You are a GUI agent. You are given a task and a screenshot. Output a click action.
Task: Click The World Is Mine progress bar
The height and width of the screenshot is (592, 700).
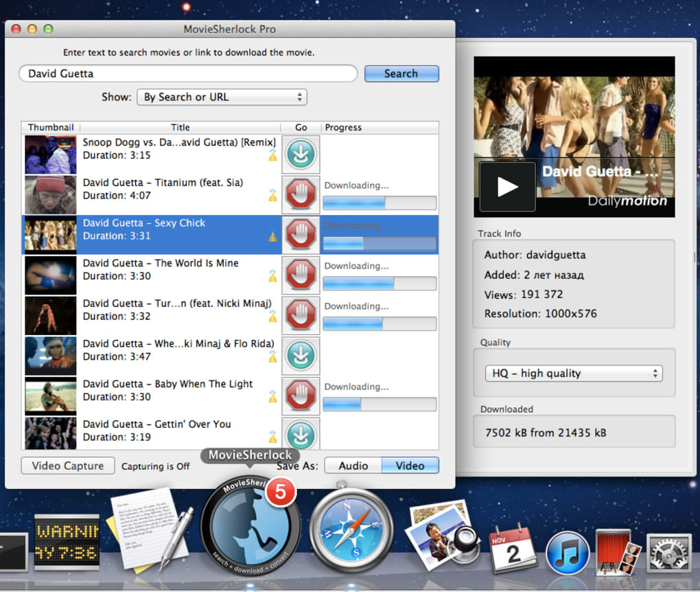(380, 284)
